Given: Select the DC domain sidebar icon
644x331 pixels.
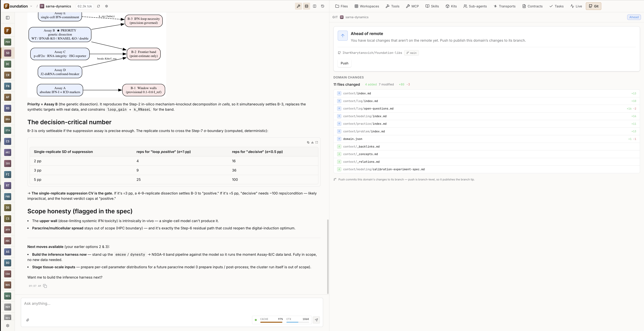Looking at the screenshot, I should 8,64.
